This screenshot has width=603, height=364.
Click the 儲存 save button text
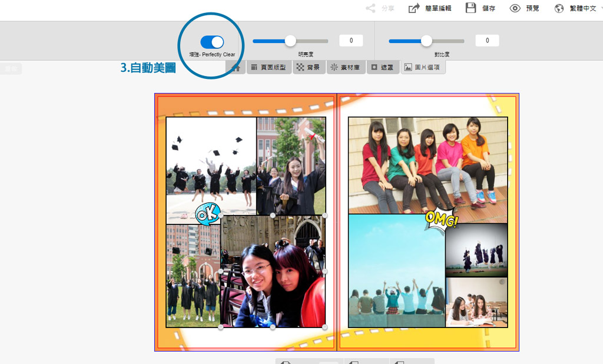489,8
